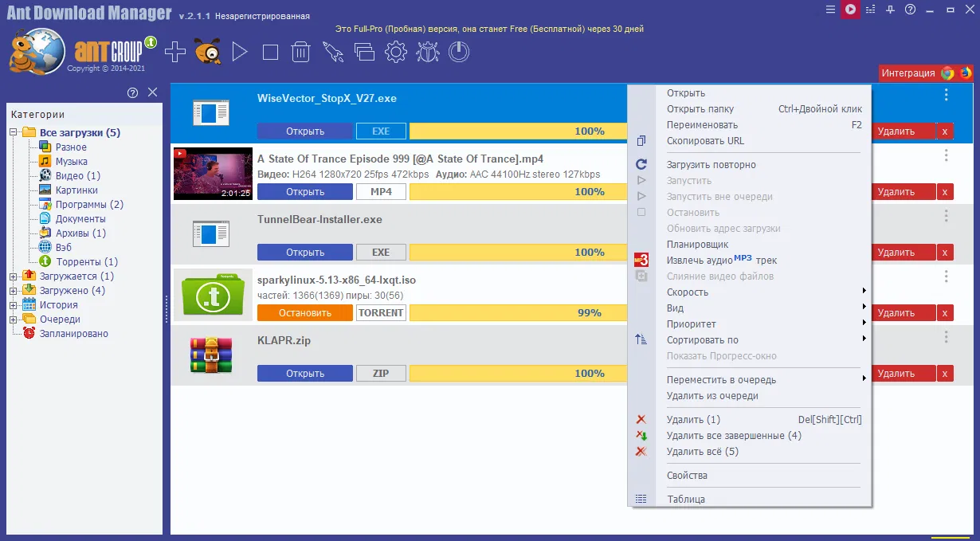Viewport: 980px width, 541px height.
Task: Click Открыть button for KLAPR.zip
Action: tap(305, 374)
